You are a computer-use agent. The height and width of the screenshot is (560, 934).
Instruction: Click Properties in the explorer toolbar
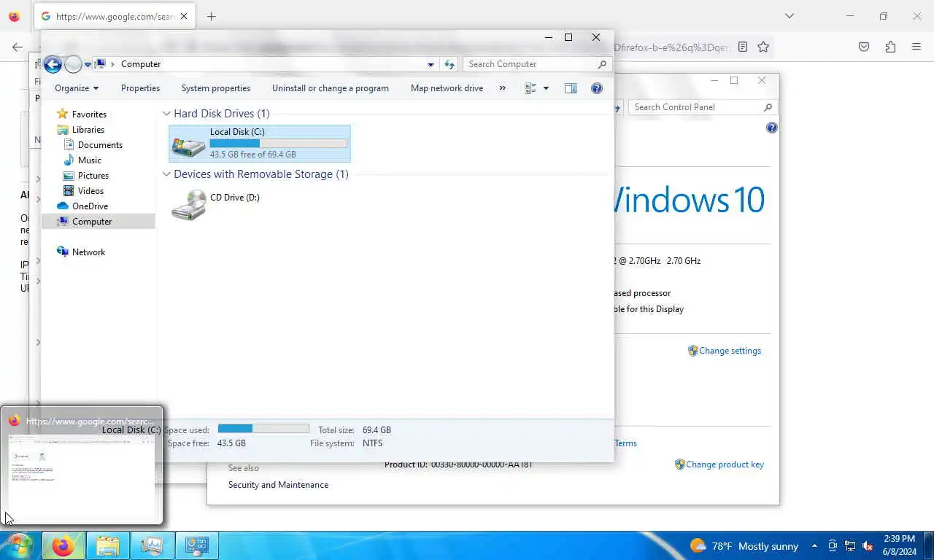coord(140,88)
